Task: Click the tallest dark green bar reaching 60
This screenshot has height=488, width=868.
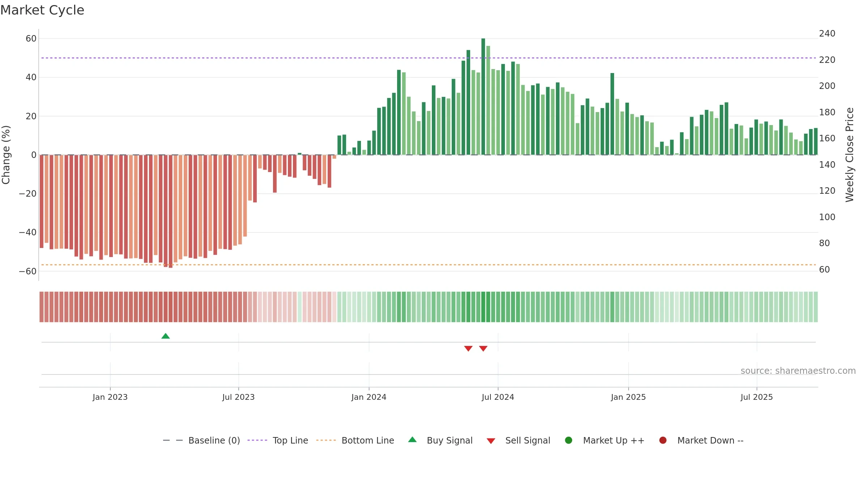Action: [483, 97]
